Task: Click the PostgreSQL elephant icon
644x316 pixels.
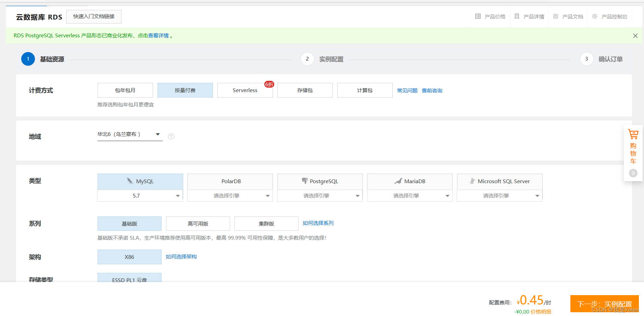Action: click(305, 181)
